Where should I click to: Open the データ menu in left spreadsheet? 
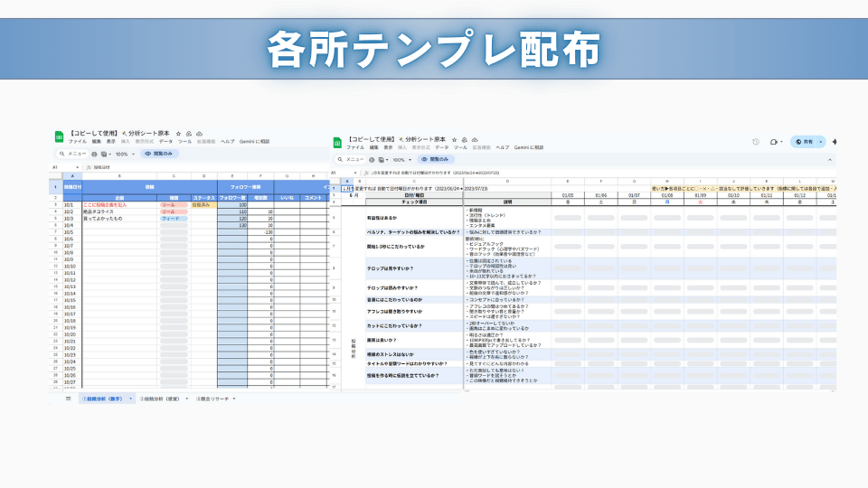point(165,142)
